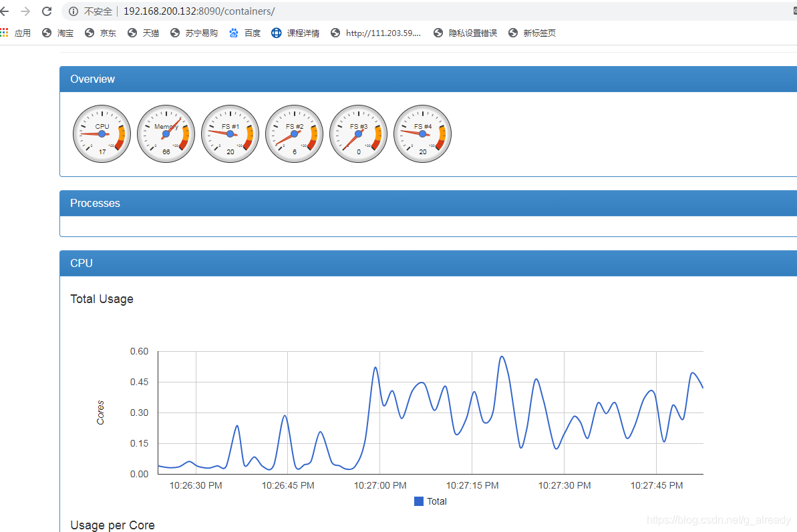Open the 新标签页 bookmark
The width and height of the screenshot is (797, 532).
point(532,33)
